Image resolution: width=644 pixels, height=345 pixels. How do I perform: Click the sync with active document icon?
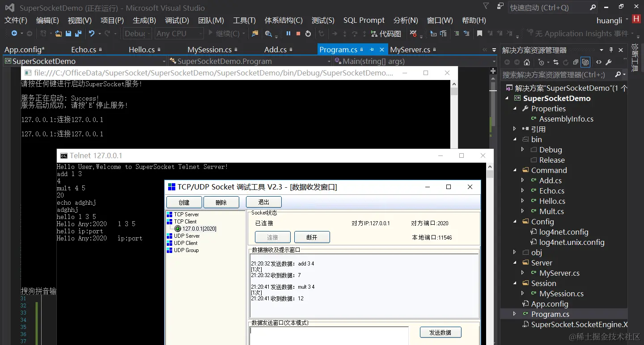pos(556,62)
